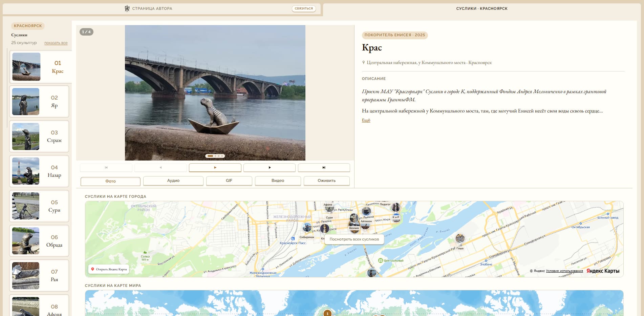Select sculpture 07 Рая in the sidebar list
Screen dimensions: 644x316
click(x=39, y=276)
